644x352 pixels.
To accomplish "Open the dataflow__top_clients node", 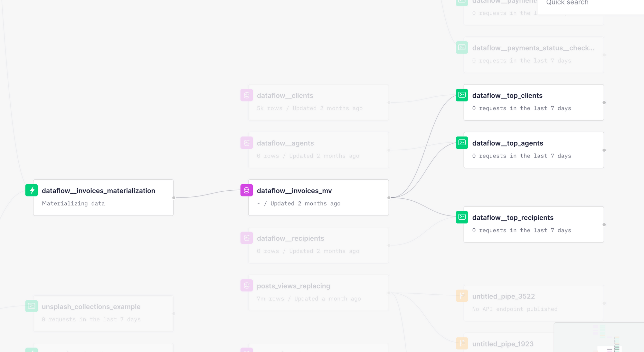I will tap(534, 102).
